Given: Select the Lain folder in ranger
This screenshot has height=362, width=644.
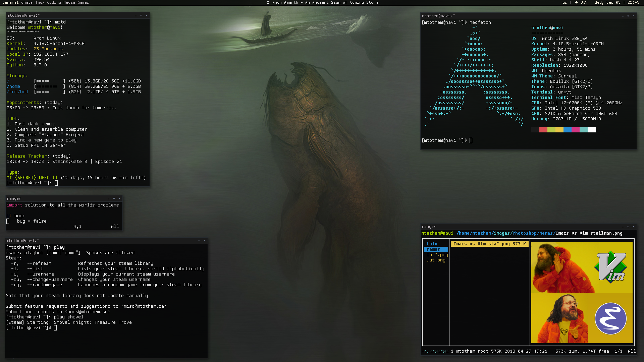Looking at the screenshot, I should click(x=432, y=244).
